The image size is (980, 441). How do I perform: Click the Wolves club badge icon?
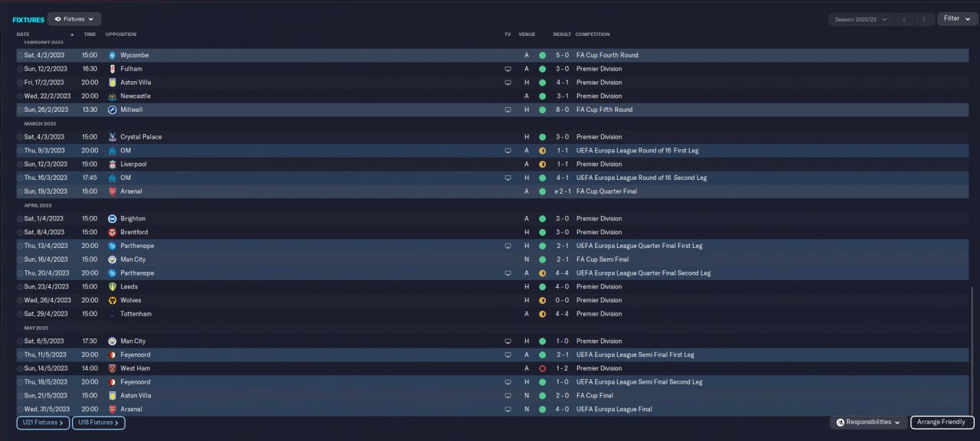113,301
